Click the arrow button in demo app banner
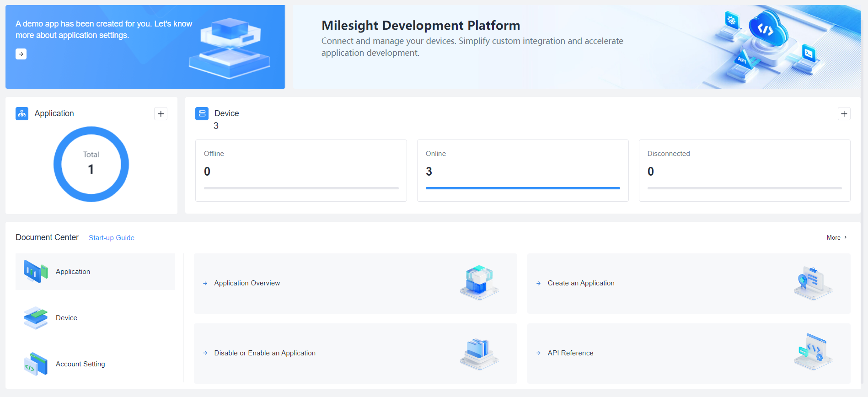 click(21, 54)
